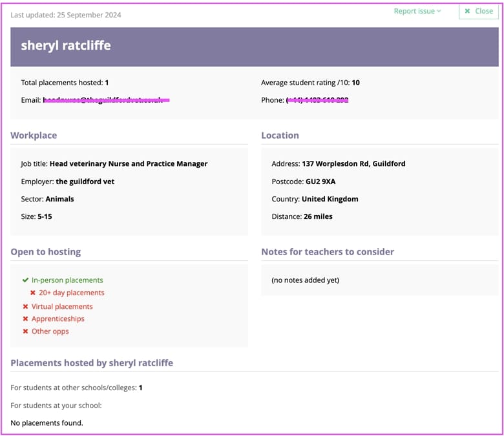Close the sheryl ratcliffe profile panel
This screenshot has width=504, height=436.
[479, 12]
